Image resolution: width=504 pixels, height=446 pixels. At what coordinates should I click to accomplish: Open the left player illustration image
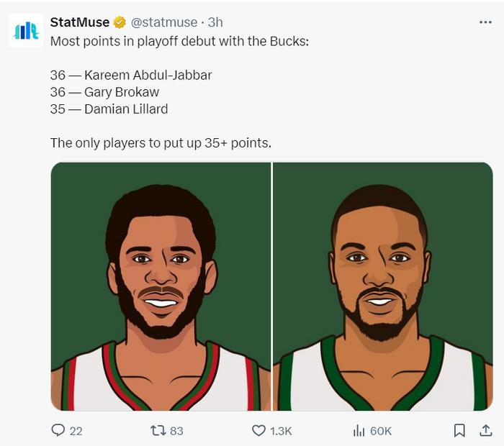[x=161, y=286]
